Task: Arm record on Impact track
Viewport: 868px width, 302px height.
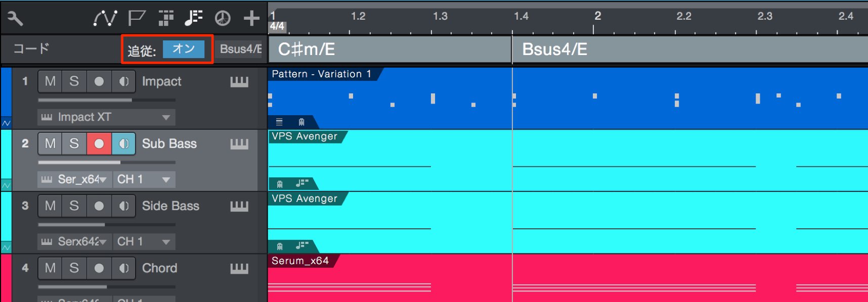Action: [99, 81]
